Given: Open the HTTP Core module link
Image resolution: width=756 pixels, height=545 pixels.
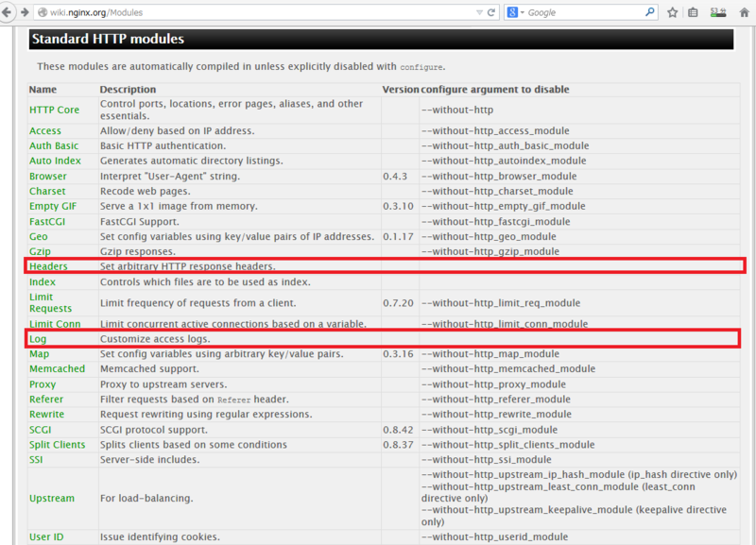Looking at the screenshot, I should click(x=54, y=110).
